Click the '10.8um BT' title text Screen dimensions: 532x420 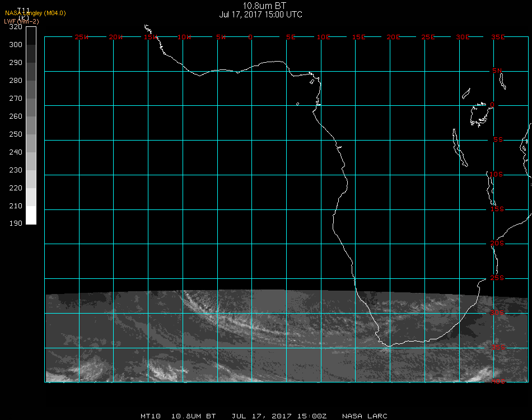(264, 6)
